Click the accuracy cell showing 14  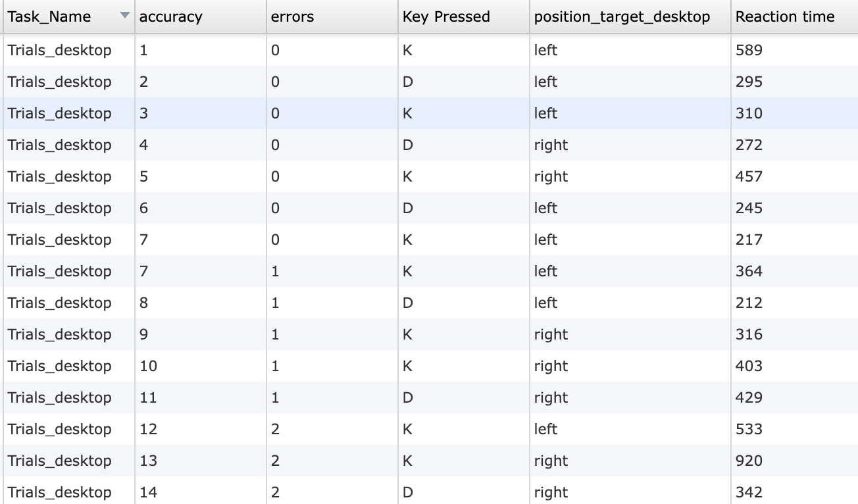tap(149, 492)
